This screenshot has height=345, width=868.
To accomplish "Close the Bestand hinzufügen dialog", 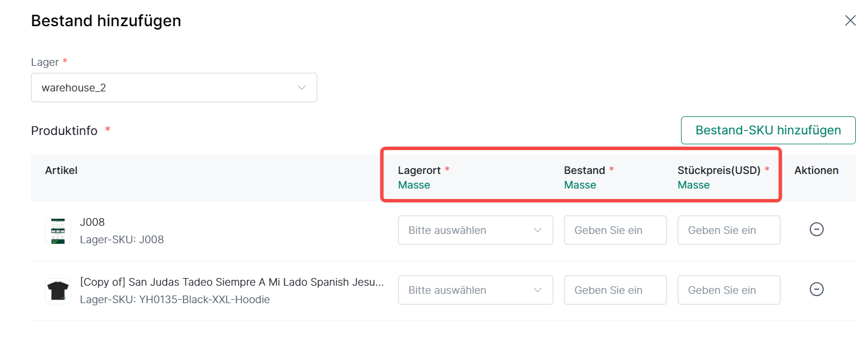I will coord(850,21).
